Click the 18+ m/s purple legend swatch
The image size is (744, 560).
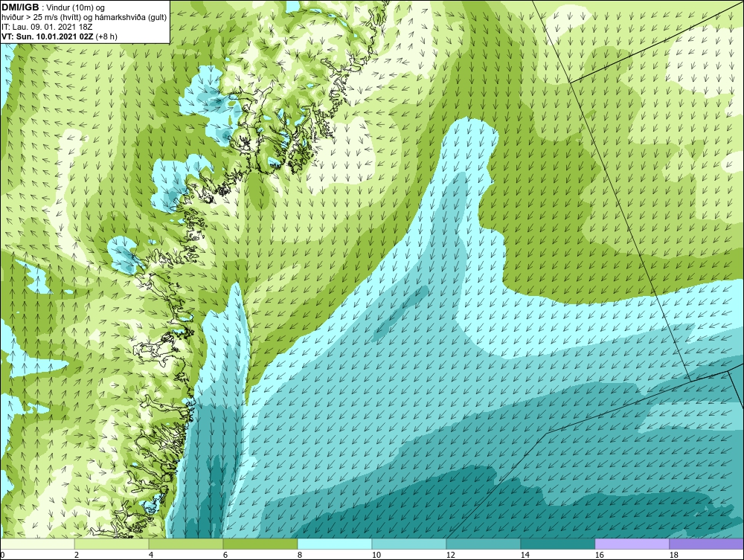(x=706, y=544)
